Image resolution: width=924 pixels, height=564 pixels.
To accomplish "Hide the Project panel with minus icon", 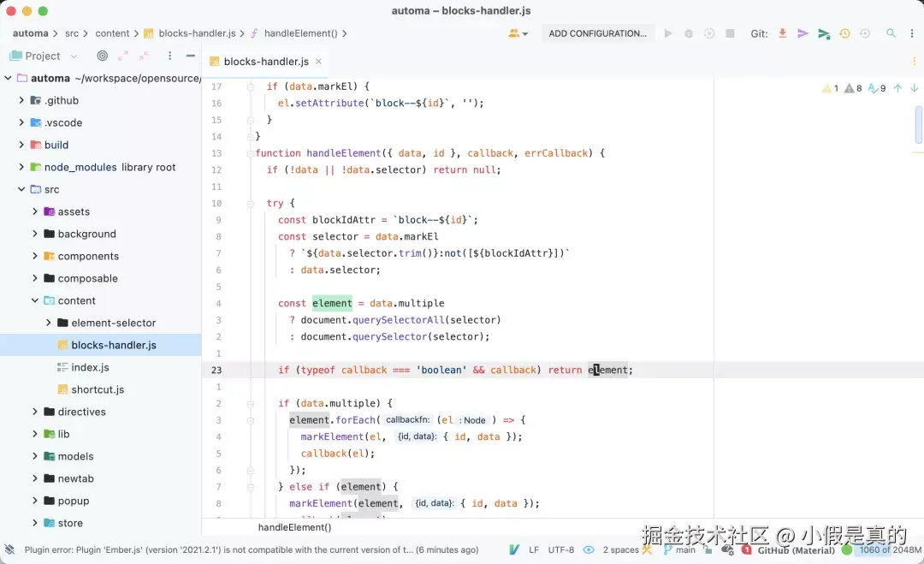I will point(190,56).
